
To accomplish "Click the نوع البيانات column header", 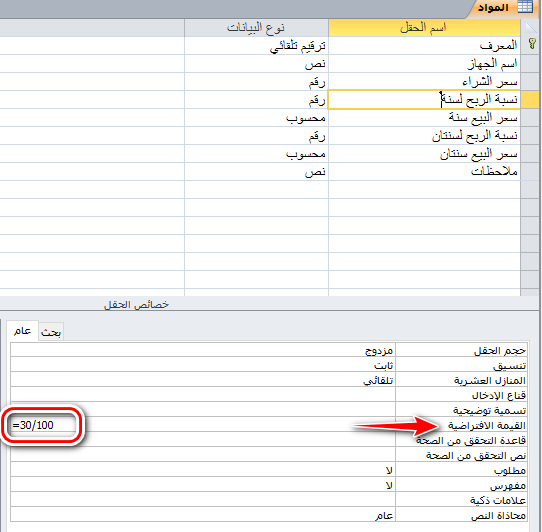I will 256,28.
